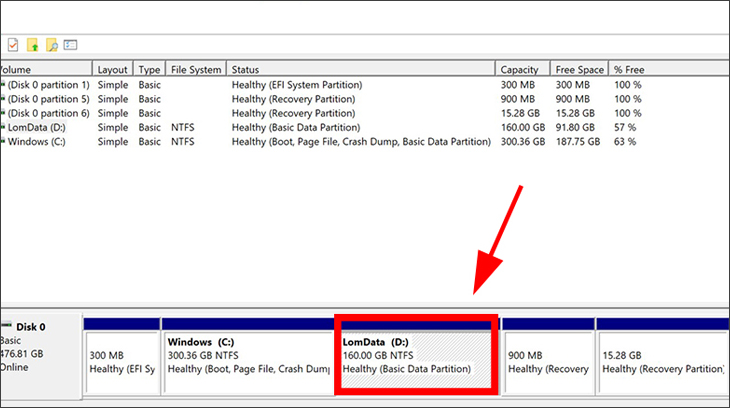Viewport: 730px width, 408px height.
Task: Sort by the Free Space column header
Action: [x=579, y=69]
